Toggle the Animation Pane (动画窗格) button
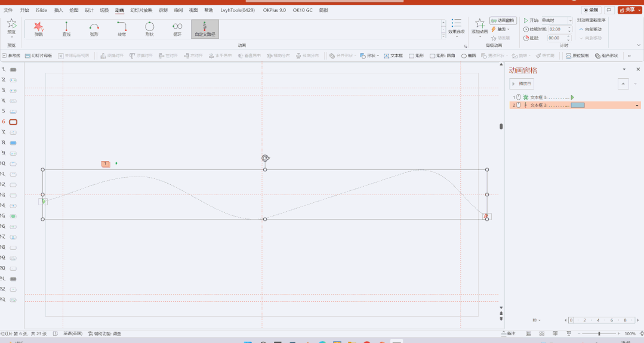Screen dimensions: 644x343 (503, 20)
